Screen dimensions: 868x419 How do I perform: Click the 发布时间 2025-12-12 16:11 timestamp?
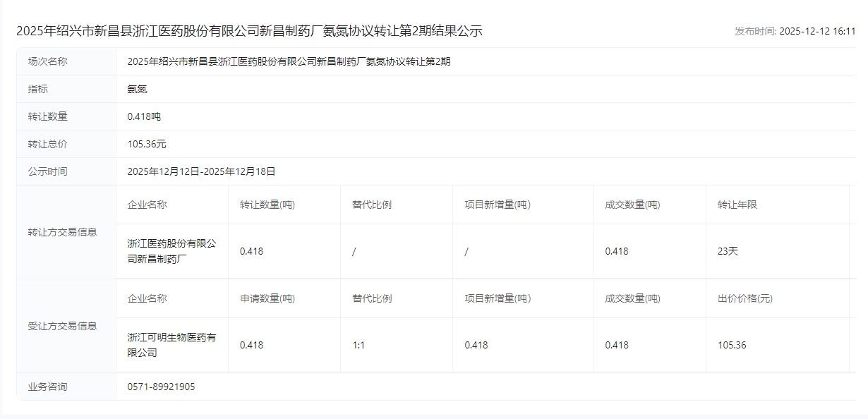coord(795,31)
